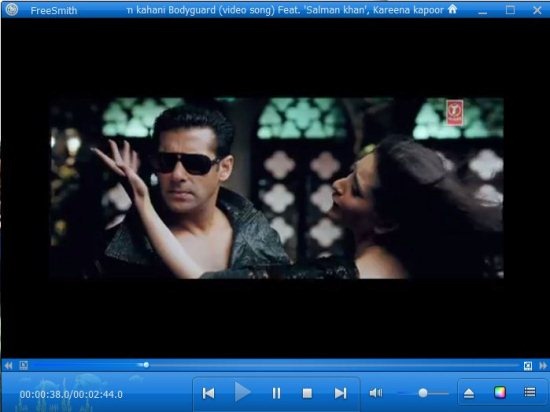Pause the video playback
Screen dimensions: 550x412
276,393
